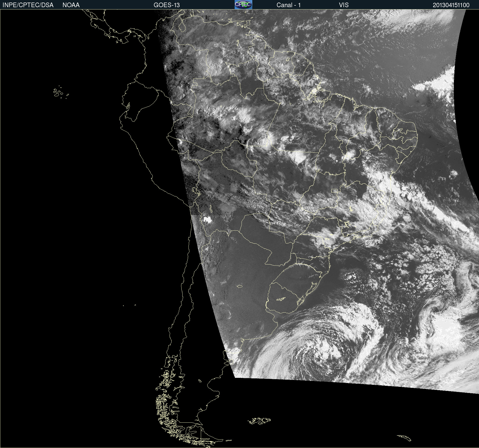Click the Canal - 1 channel label
Image resolution: width=479 pixels, height=448 pixels.
(289, 5)
